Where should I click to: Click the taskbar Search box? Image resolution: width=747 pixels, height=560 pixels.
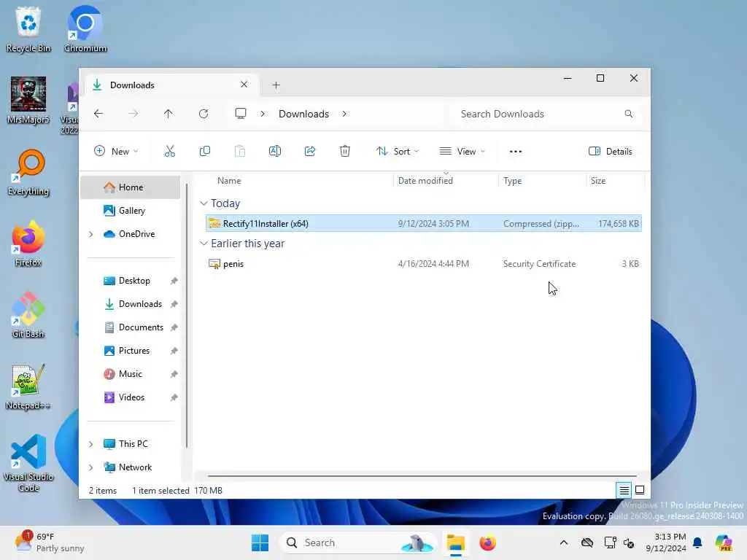click(x=358, y=542)
